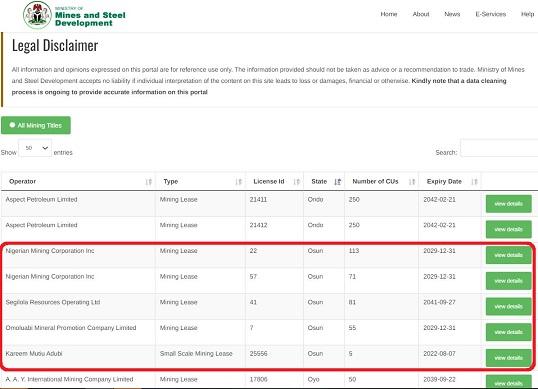View details for license 22
The width and height of the screenshot is (538, 389).
coord(508,255)
